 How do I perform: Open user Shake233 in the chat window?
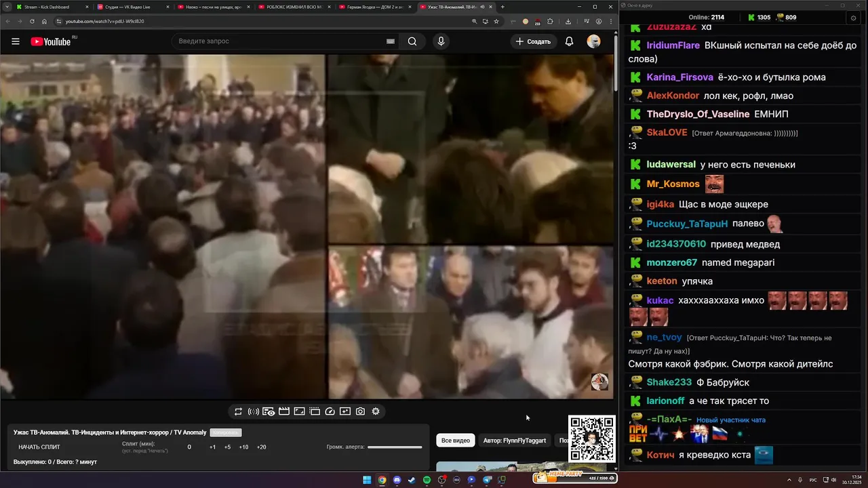tap(669, 382)
